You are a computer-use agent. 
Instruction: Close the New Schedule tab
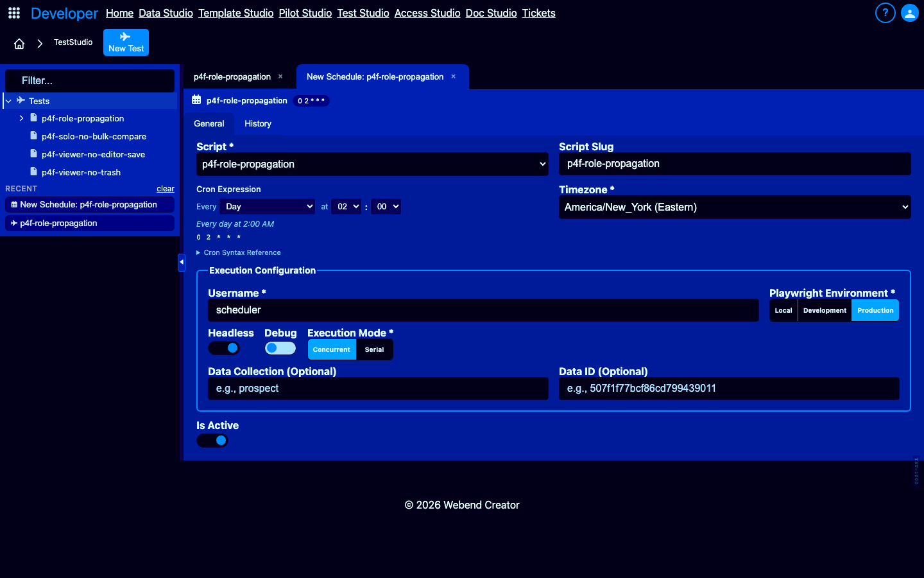pyautogui.click(x=453, y=76)
